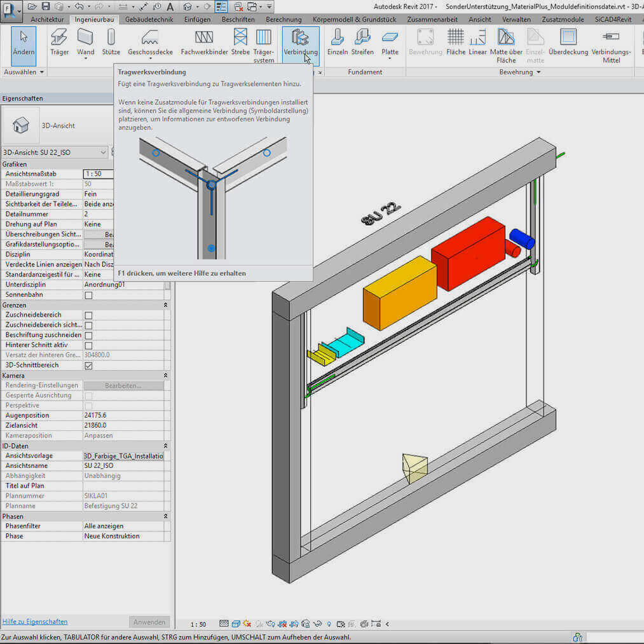Open the Berechnung ribbon tab
The image size is (644, 644).
point(284,20)
